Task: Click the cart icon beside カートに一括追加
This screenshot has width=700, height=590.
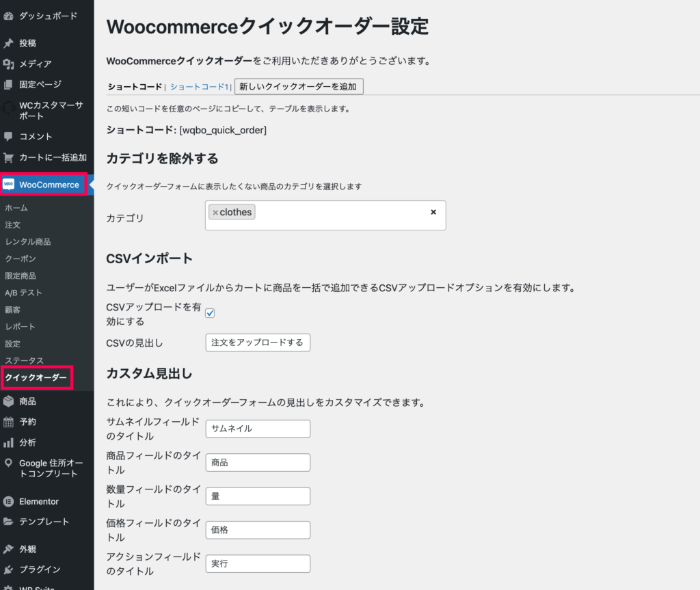Action: coord(8,157)
